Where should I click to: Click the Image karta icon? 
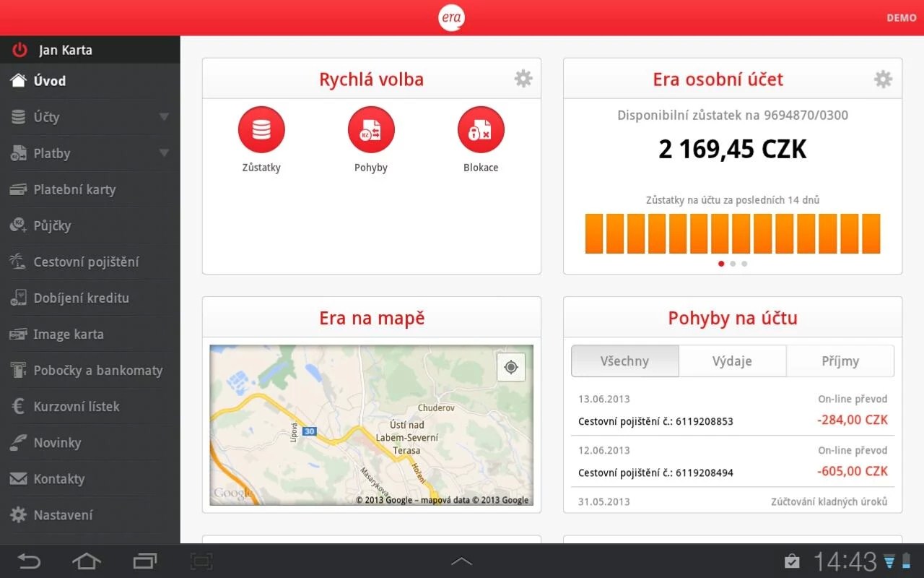(x=19, y=334)
